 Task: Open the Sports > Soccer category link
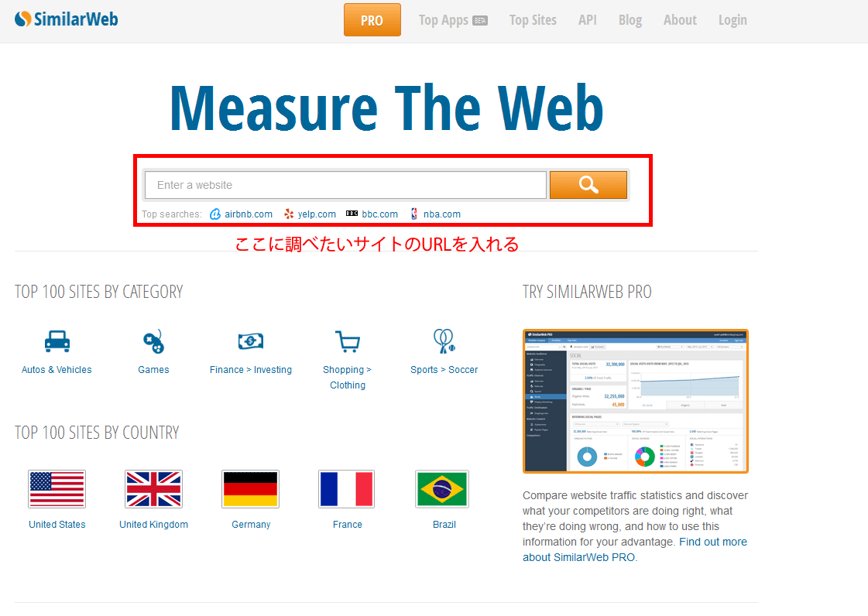(444, 370)
